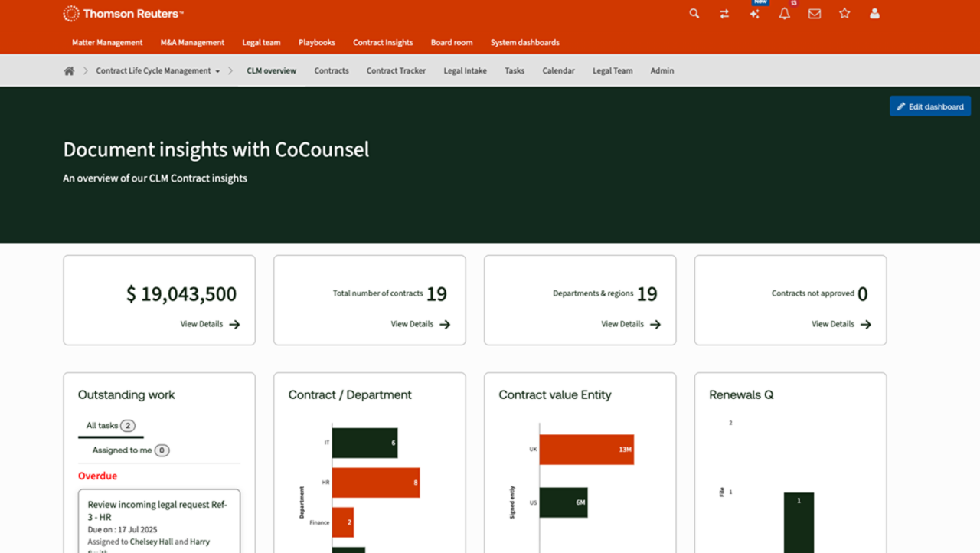View Details for Contracts not approved
Viewport: 980px width, 553px height.
click(841, 324)
